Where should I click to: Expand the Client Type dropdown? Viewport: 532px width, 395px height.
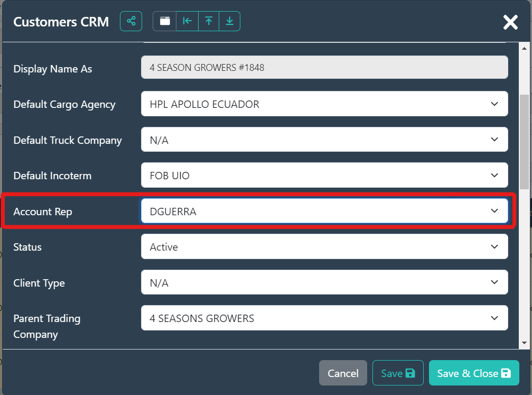[x=324, y=283]
